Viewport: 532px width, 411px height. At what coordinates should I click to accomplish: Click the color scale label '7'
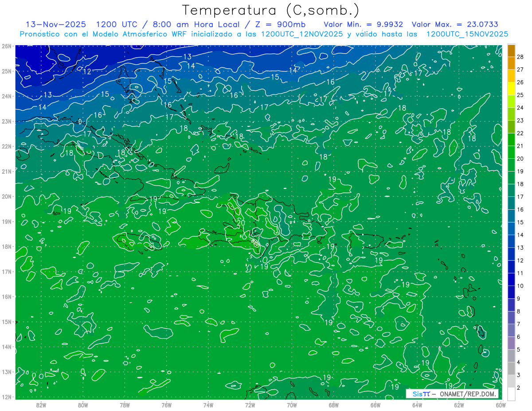519,324
